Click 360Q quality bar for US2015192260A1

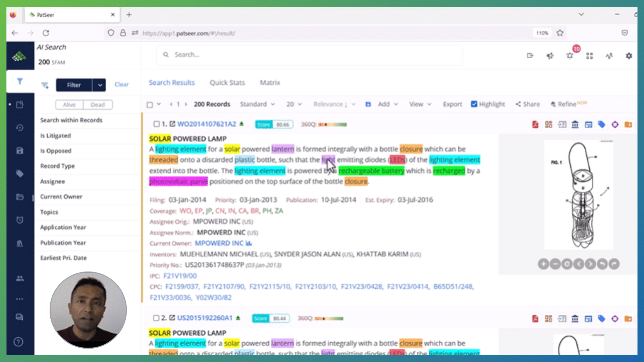329,318
